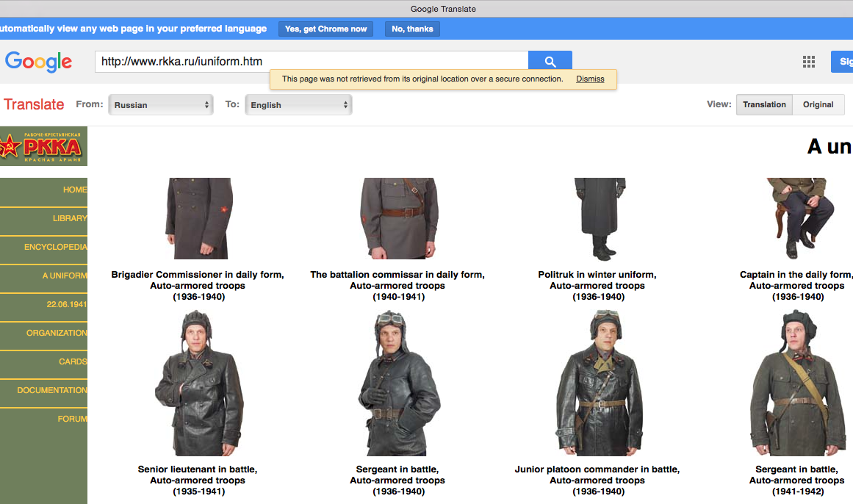Open Junior platoon commander in battle image
853x504 pixels.
[x=597, y=384]
